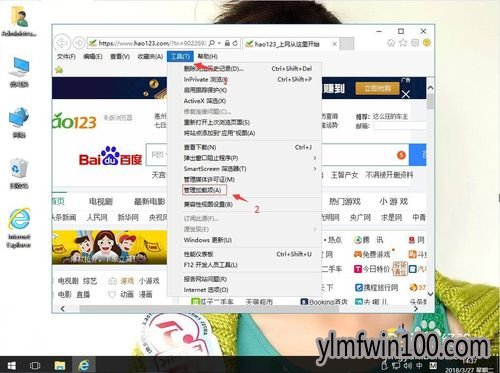Click the page scrollbar down arrow
The image size is (500, 373).
coord(430,294)
